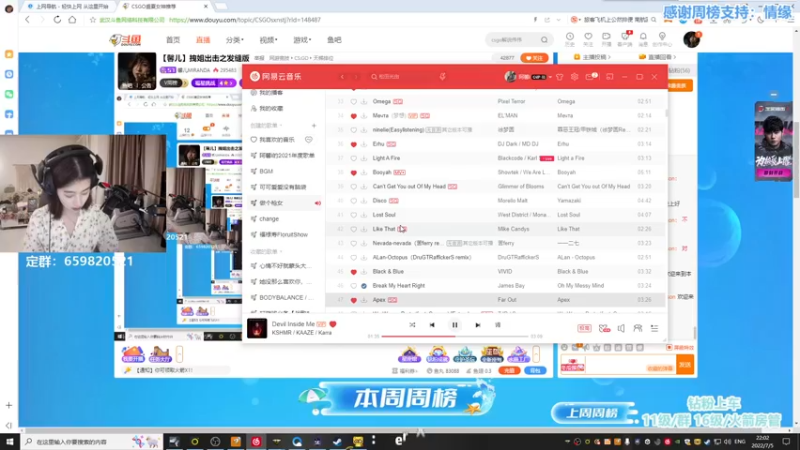Viewport: 800px width, 450px height.
Task: Unlike the song Erhu
Action: 354,144
